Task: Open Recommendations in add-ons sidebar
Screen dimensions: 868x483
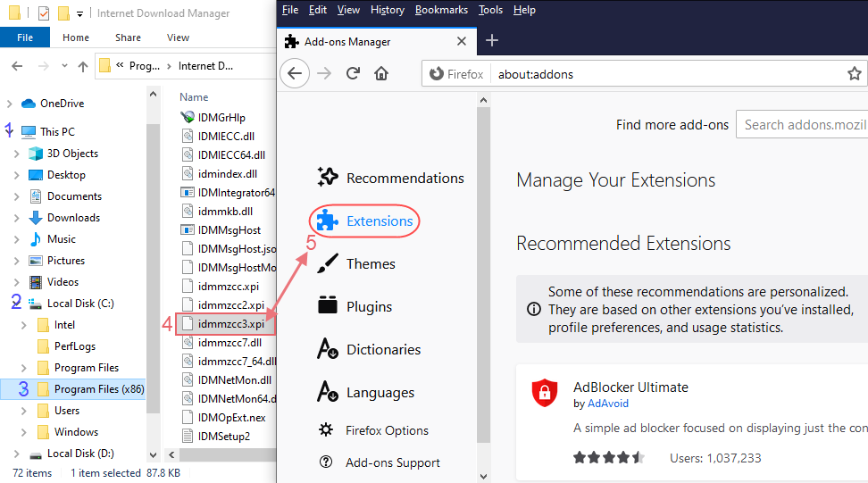Action: [391, 178]
